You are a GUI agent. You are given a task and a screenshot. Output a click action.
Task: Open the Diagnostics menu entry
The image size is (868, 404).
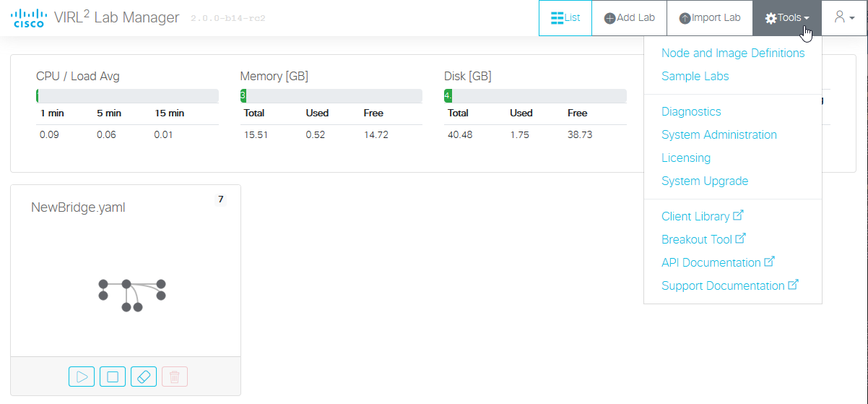691,111
